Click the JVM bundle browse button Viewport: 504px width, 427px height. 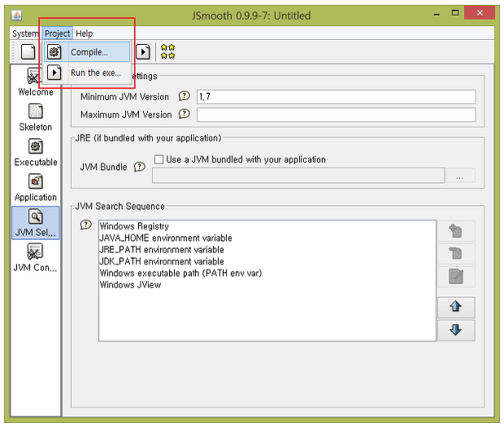click(460, 176)
